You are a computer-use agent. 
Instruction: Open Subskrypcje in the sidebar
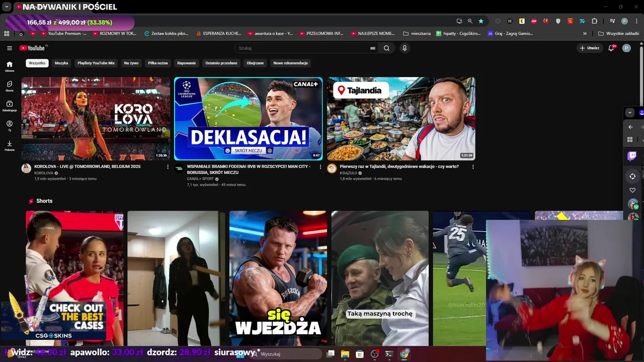[10, 106]
